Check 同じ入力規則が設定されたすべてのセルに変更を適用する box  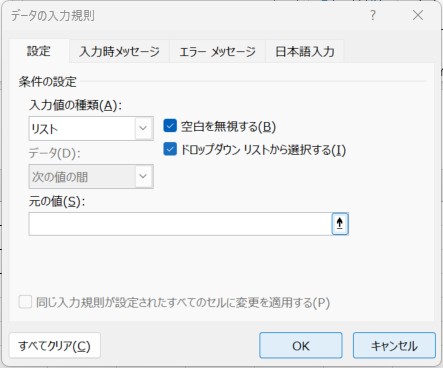click(25, 302)
